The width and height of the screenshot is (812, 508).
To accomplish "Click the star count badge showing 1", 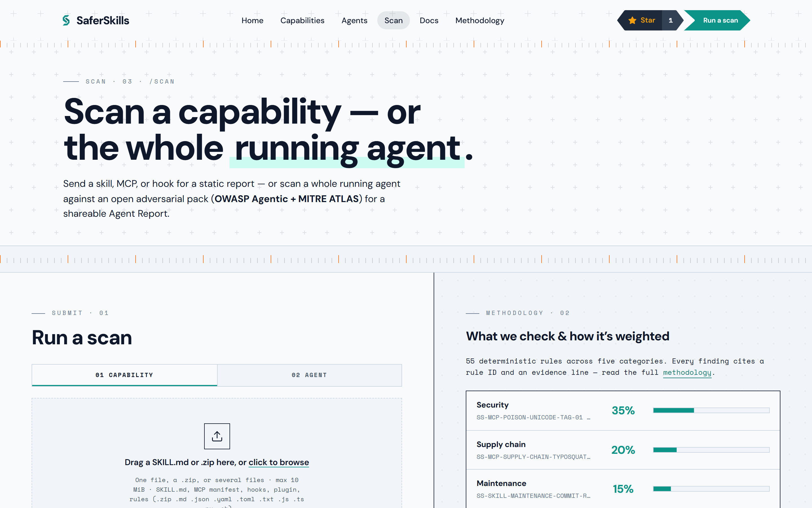I will 671,20.
